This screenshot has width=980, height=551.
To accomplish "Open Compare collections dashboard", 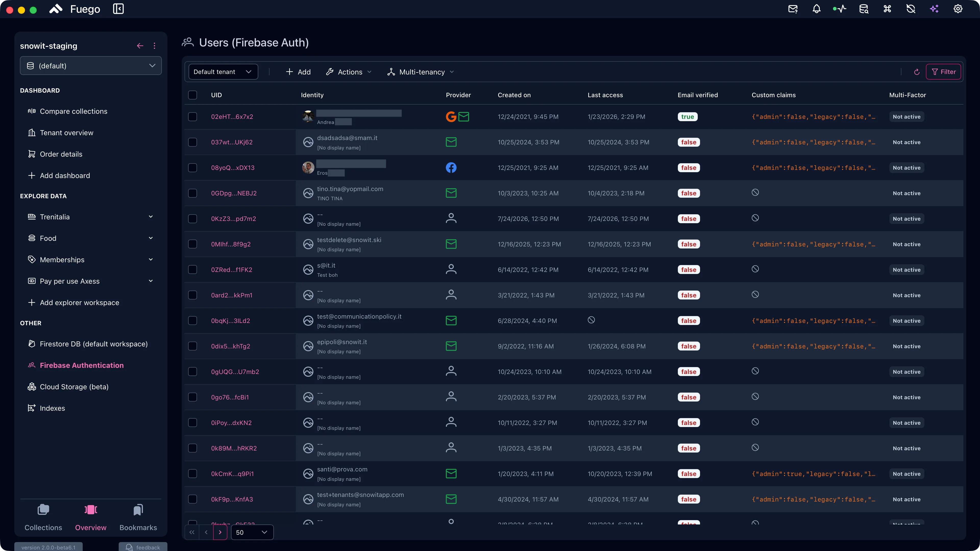I will (x=68, y=111).
